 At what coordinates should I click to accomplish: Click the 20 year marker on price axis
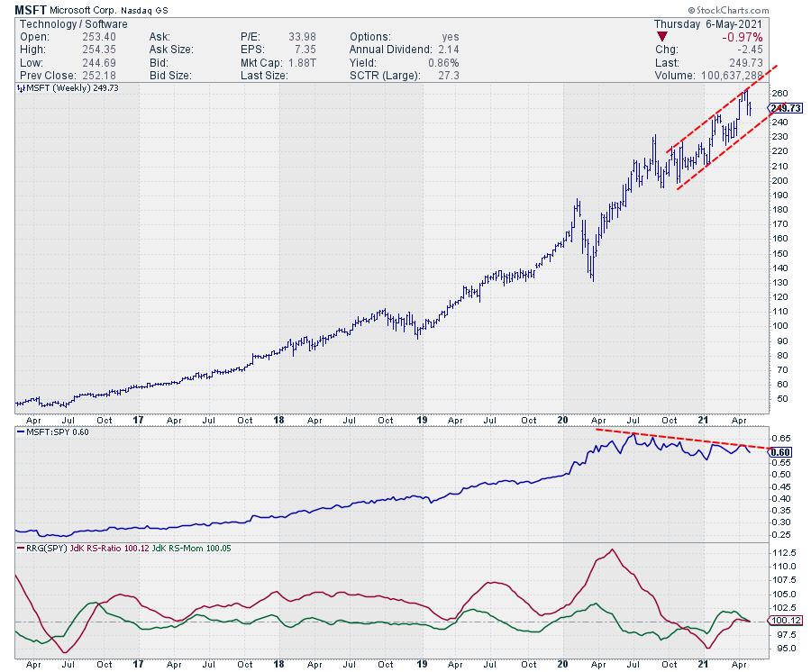[562, 420]
